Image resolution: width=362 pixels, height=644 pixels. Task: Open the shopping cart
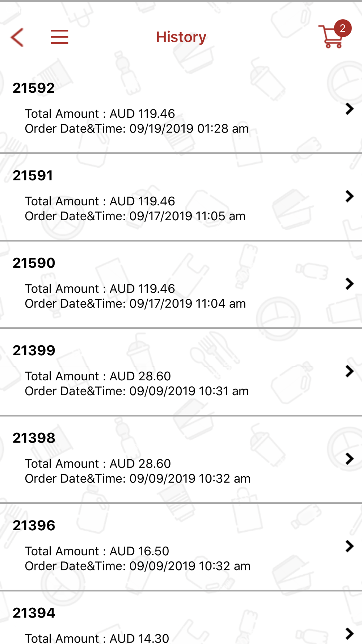(331, 37)
